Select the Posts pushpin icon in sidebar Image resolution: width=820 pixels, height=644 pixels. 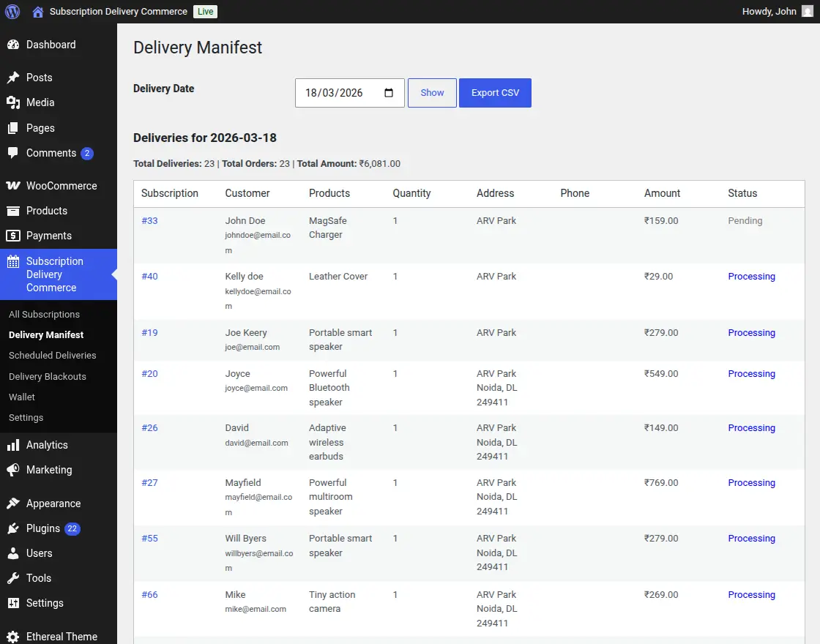(15, 77)
